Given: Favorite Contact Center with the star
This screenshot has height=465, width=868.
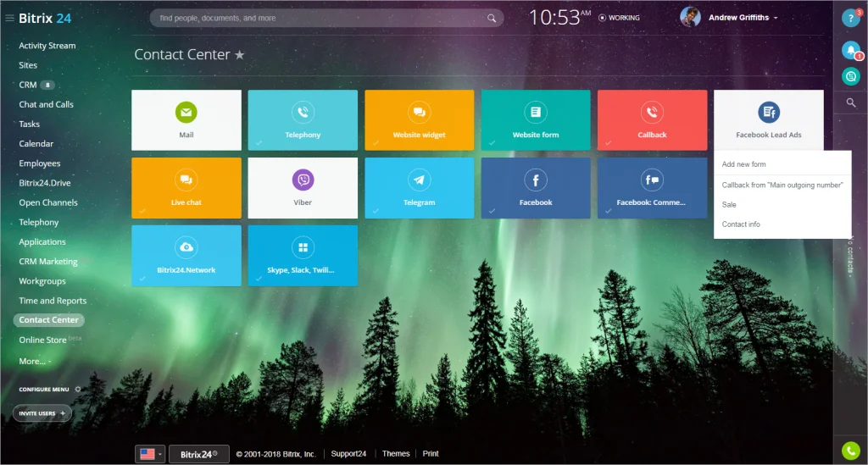Looking at the screenshot, I should [240, 55].
